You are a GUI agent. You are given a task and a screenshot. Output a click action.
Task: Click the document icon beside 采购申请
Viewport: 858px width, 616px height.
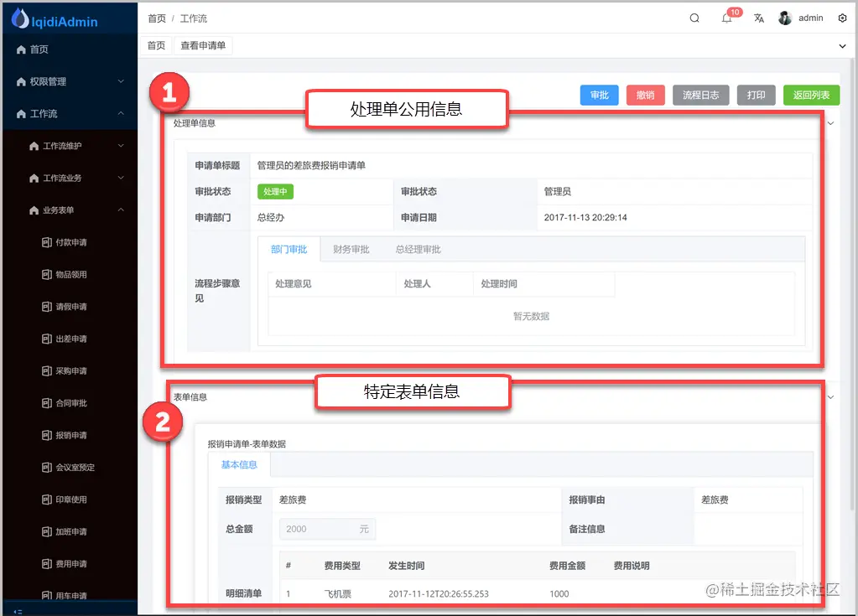click(47, 371)
